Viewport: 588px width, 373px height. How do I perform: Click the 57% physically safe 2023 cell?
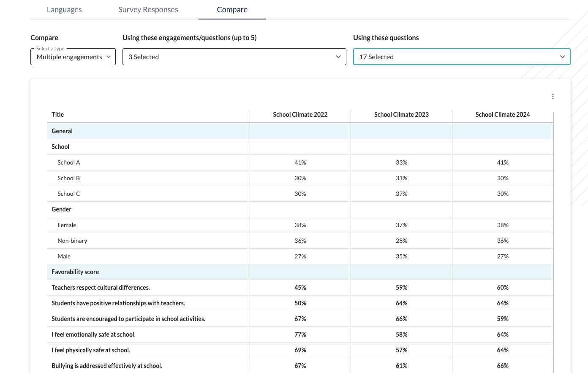[402, 350]
